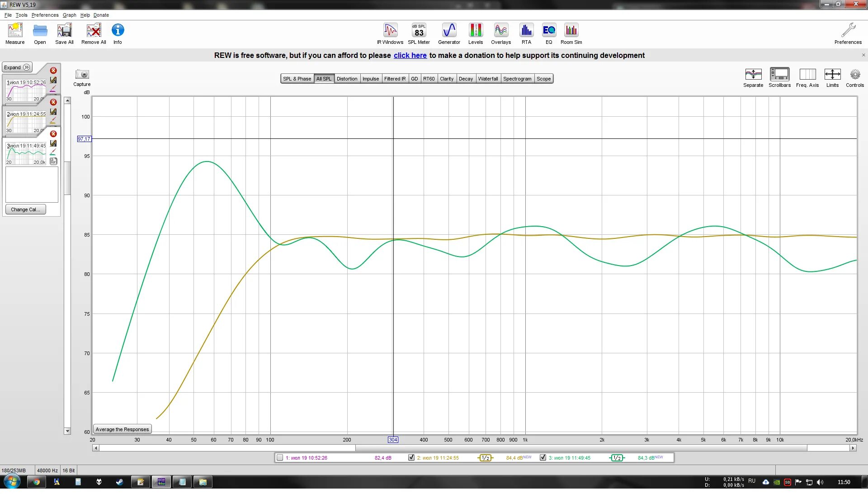Open smoothing selector for measurement 2
This screenshot has width=868, height=494.
point(485,458)
